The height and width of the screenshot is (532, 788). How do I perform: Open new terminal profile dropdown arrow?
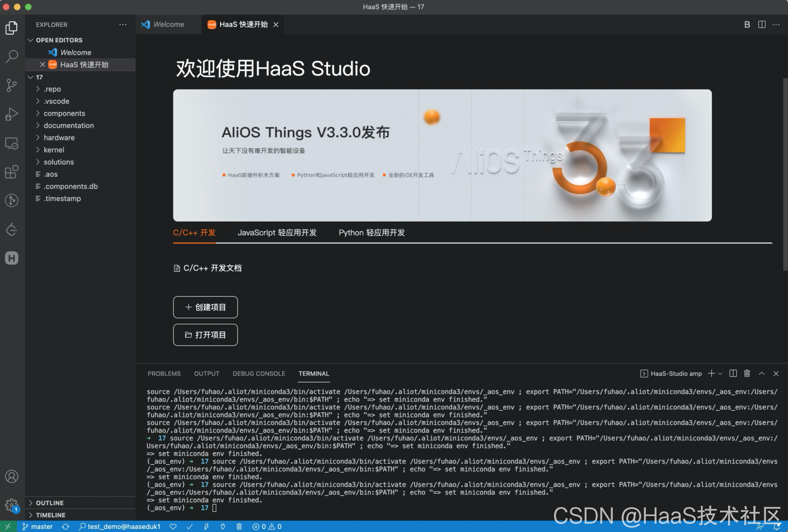click(721, 374)
